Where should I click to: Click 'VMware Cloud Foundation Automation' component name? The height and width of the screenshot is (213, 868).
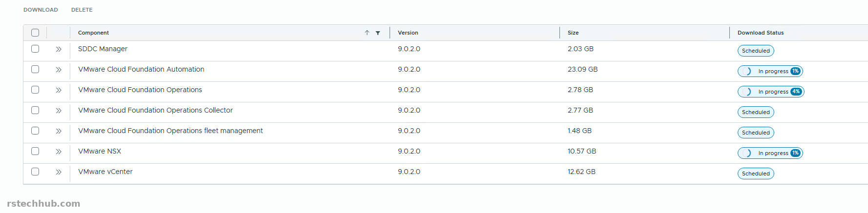pyautogui.click(x=141, y=69)
